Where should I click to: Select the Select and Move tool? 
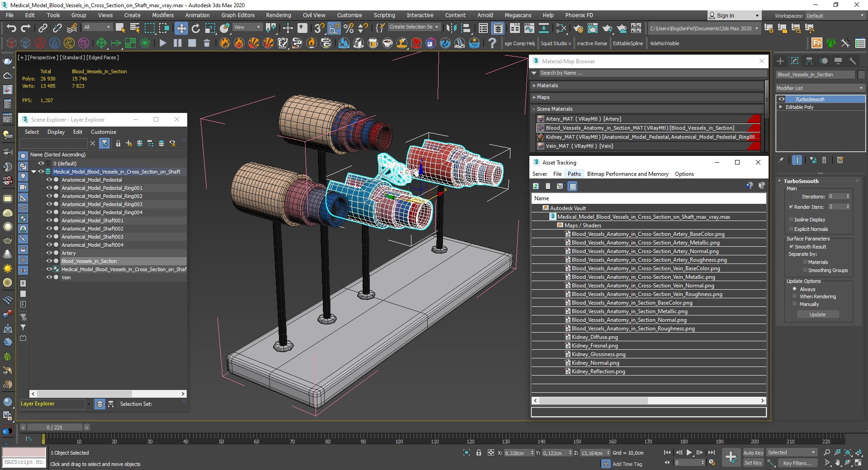coord(181,28)
